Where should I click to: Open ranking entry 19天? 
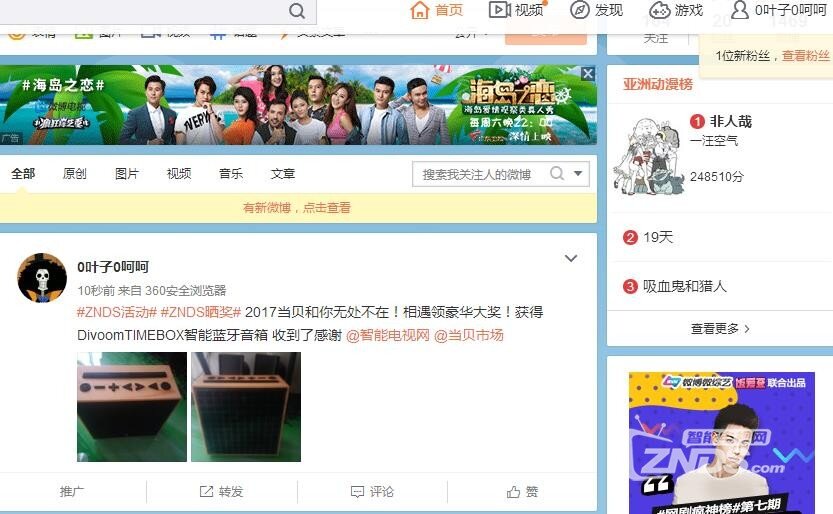coord(658,237)
